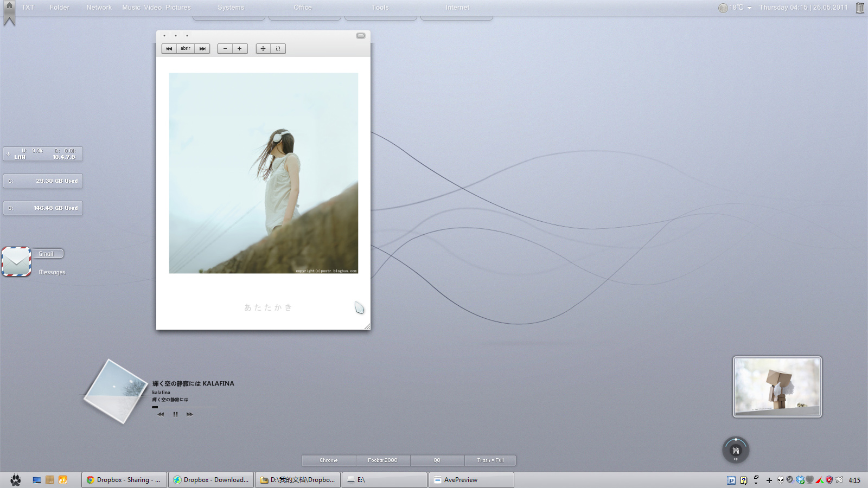Show previous image in AvePreview

169,49
